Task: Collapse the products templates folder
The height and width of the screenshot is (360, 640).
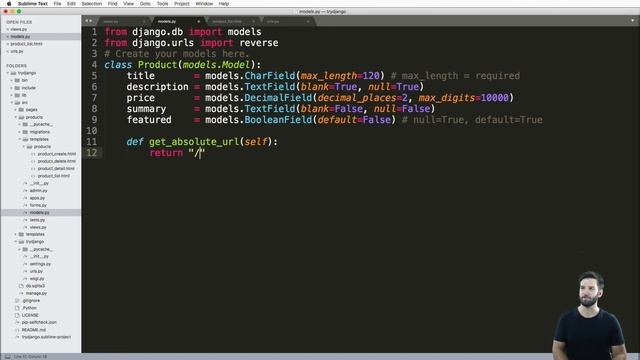Action: [19, 139]
